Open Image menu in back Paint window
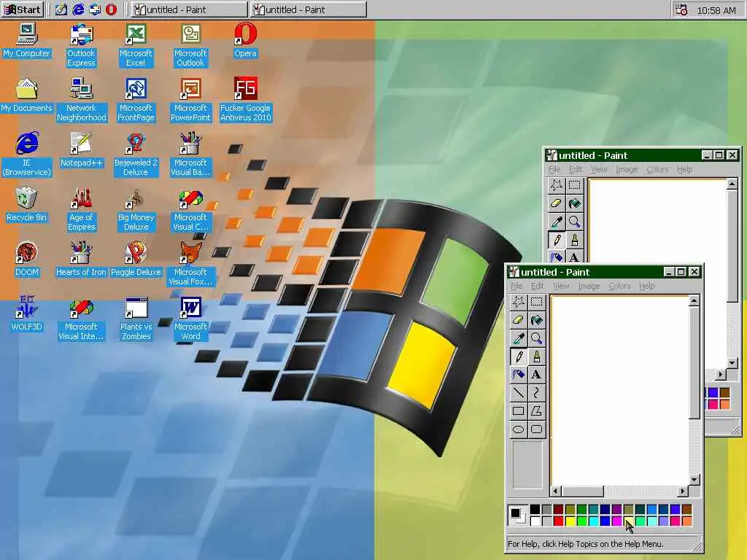 627,169
